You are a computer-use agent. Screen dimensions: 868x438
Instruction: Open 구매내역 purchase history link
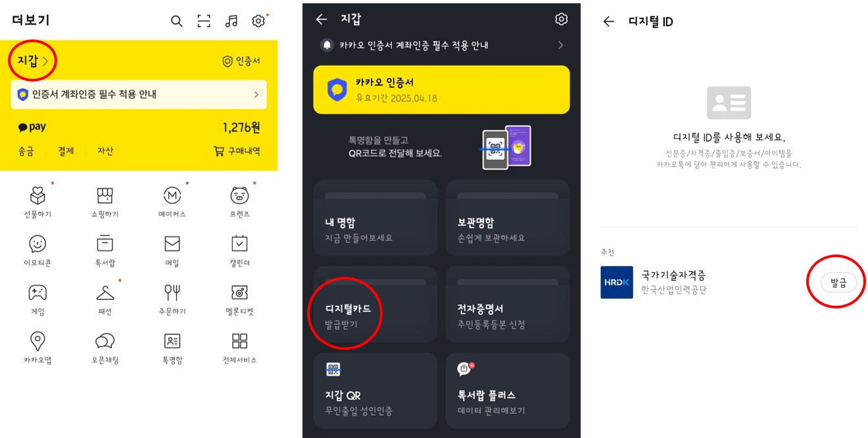[237, 151]
